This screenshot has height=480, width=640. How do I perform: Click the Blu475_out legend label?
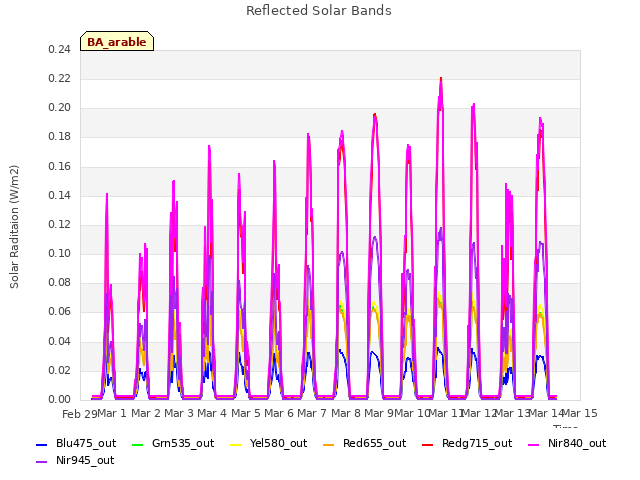click(x=86, y=443)
